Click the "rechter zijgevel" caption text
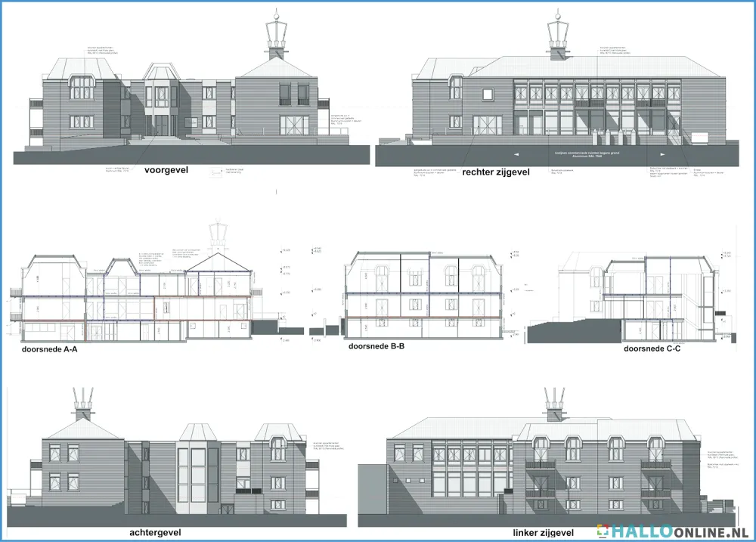756x542 pixels. [497, 172]
